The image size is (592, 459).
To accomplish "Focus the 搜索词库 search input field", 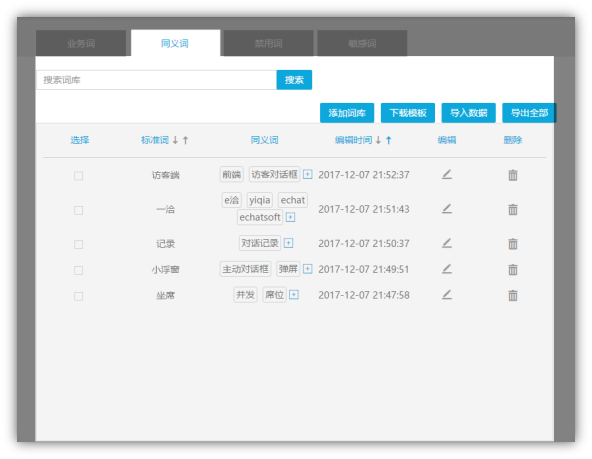I will tap(156, 80).
